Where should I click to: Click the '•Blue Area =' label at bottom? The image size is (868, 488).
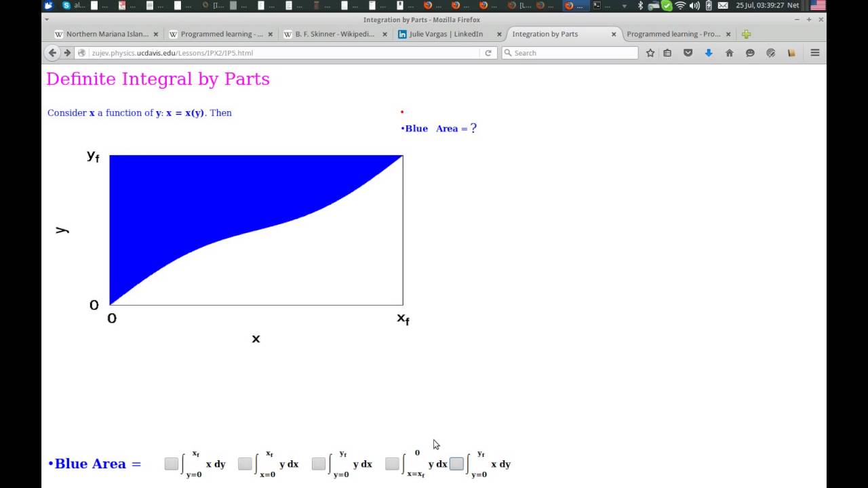pos(95,464)
